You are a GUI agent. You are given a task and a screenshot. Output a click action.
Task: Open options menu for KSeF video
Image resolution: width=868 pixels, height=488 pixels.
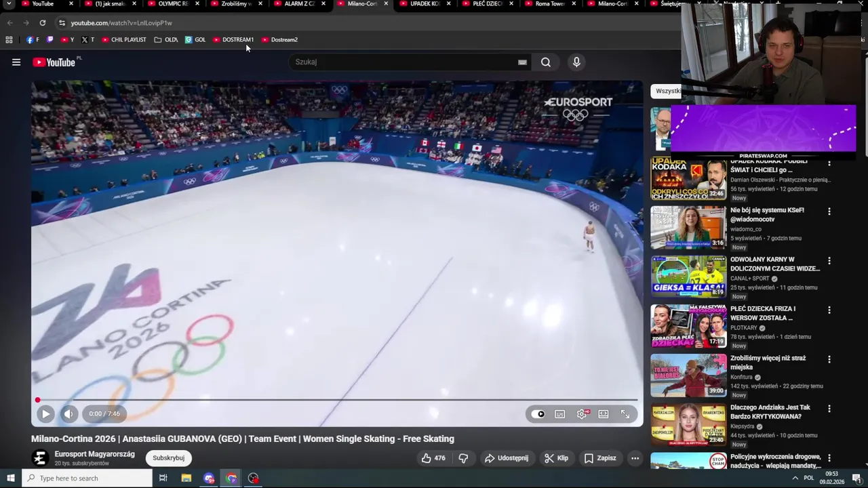[829, 211]
